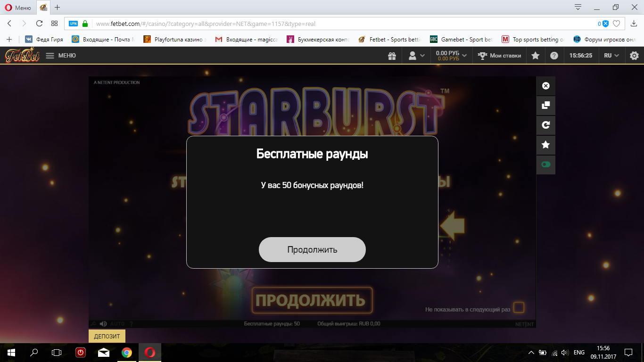This screenshot has height=362, width=644.
Task: Open the Gmail 'Входящие - magicca' bookmark
Action: tap(247, 40)
